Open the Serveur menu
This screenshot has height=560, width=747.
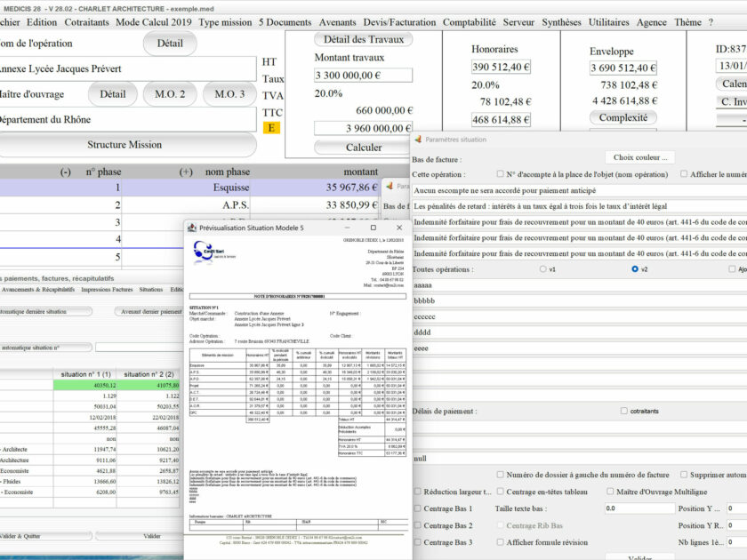tap(518, 22)
